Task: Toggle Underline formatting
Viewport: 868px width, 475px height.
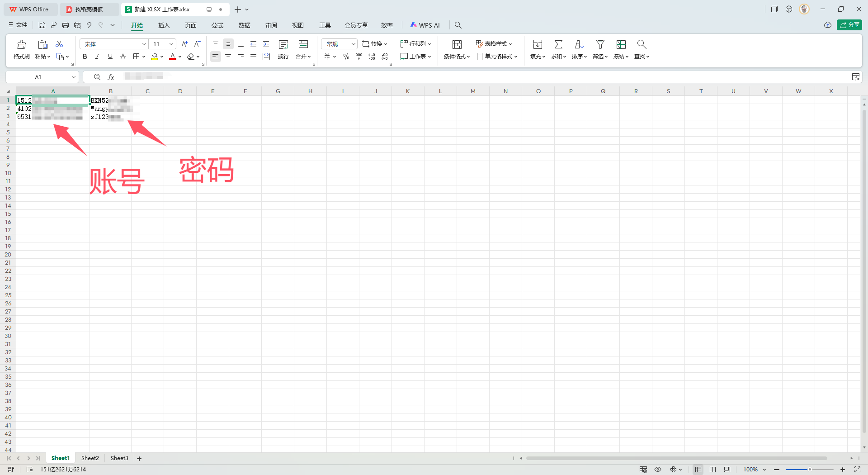Action: pos(110,57)
